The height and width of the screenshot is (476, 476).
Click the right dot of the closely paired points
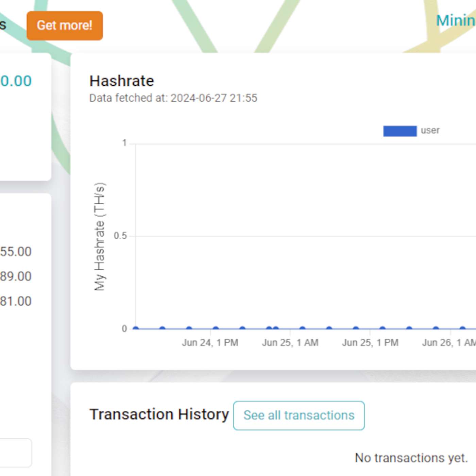click(276, 328)
